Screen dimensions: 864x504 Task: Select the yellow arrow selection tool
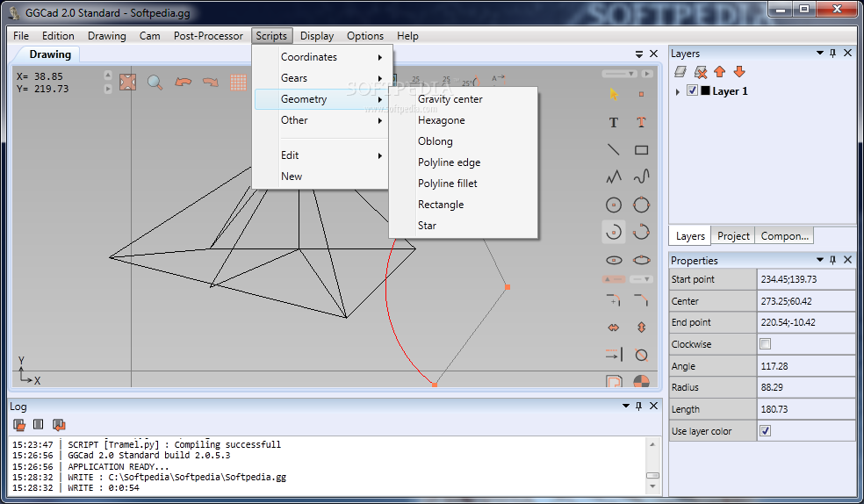pos(614,94)
